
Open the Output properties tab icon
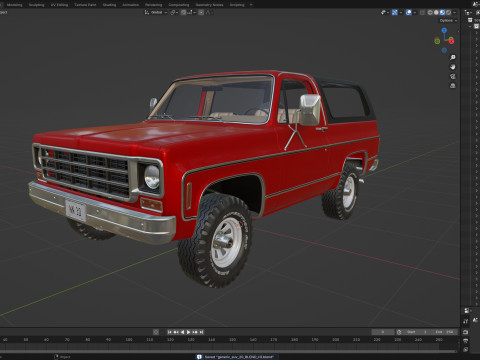coord(466,341)
